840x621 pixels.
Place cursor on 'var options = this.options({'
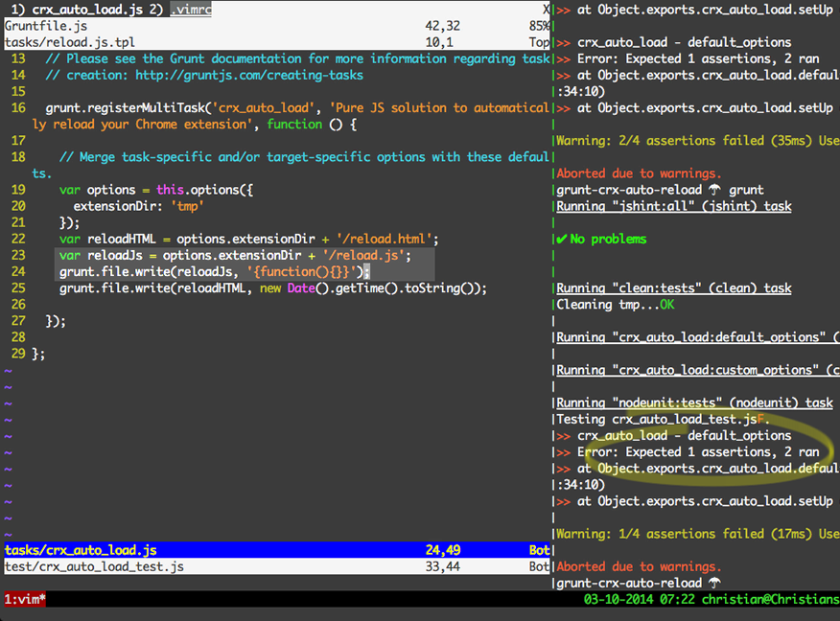(x=156, y=190)
